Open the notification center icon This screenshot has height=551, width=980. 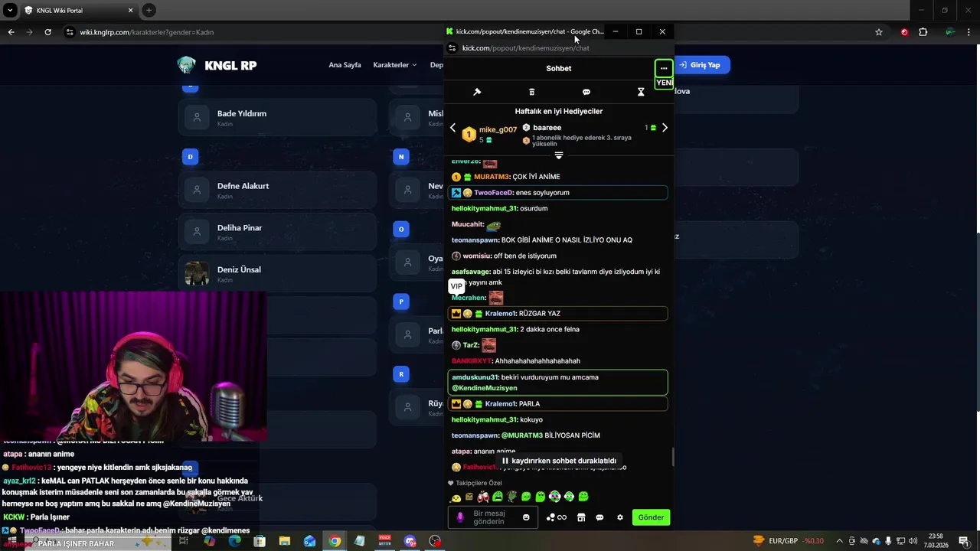(964, 541)
